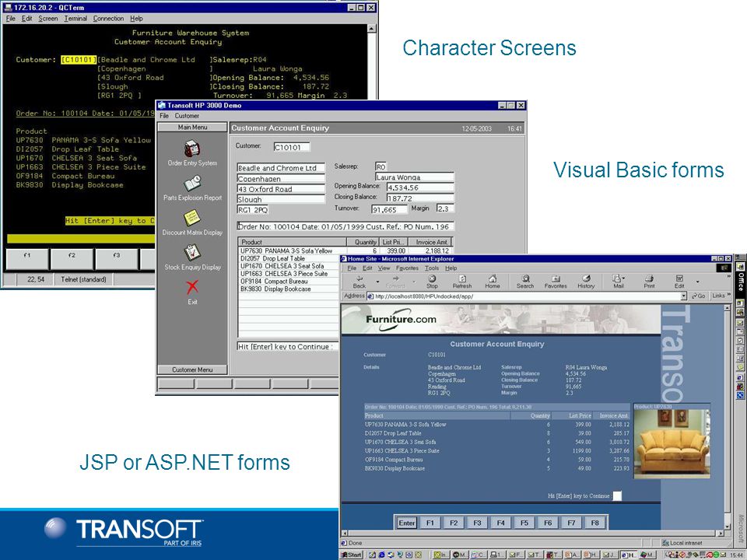Click the address field in Internet Explorer
This screenshot has width=747, height=560.
point(528,296)
